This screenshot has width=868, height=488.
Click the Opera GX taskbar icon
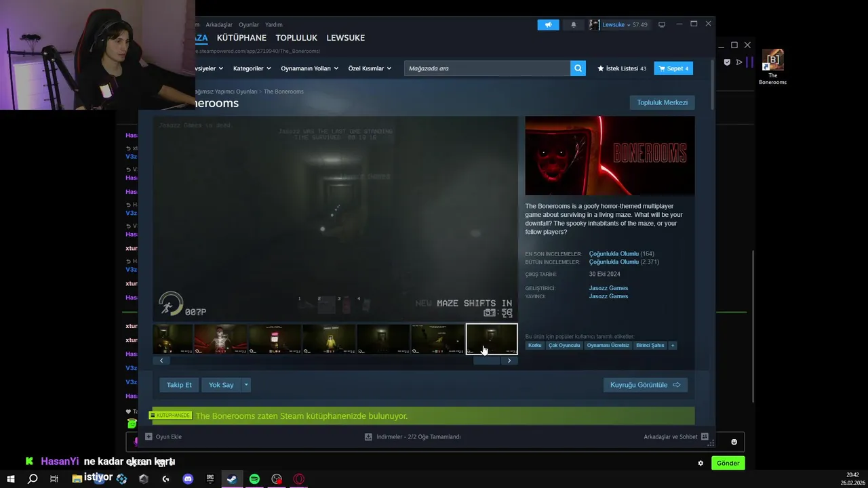click(x=298, y=479)
